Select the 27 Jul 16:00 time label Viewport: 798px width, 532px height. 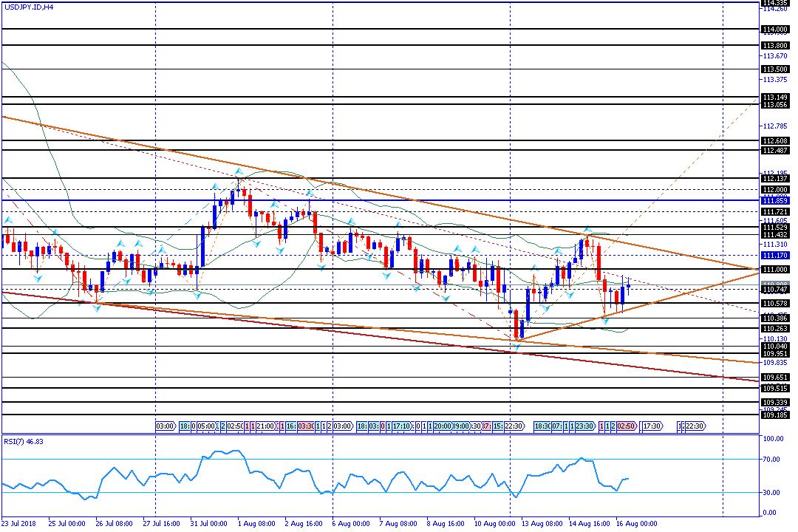161,523
